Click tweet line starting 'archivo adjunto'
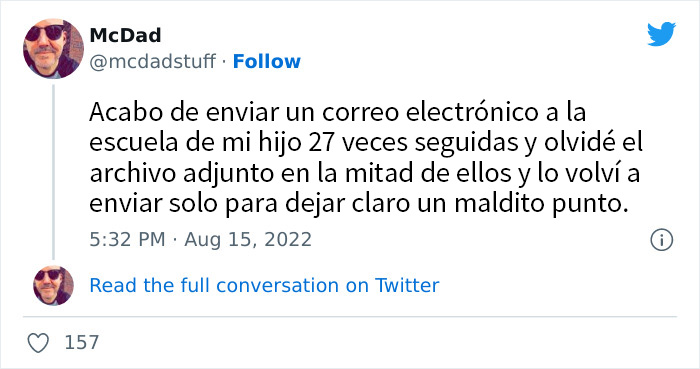Viewport: 700px width, 369px height. pyautogui.click(x=365, y=173)
